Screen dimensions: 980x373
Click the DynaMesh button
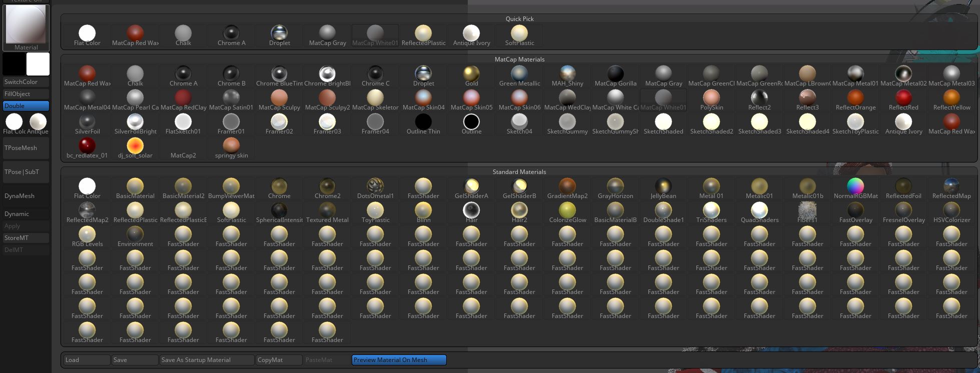coord(26,196)
